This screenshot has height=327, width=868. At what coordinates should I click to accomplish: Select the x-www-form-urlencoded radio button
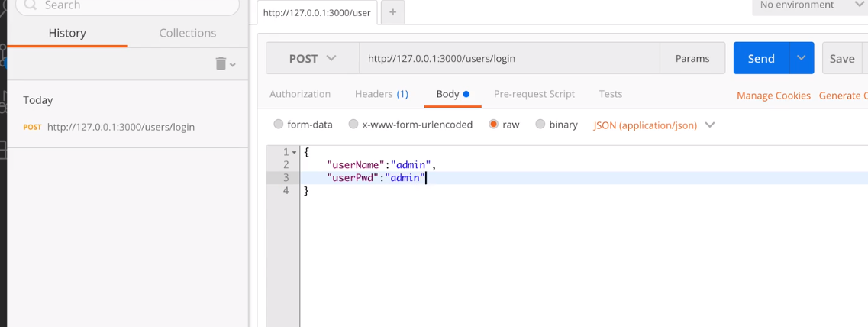coord(353,124)
